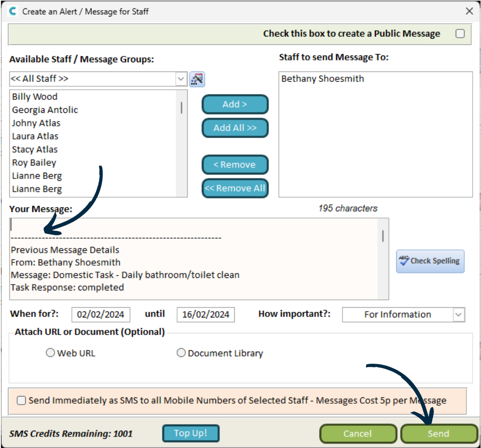This screenshot has height=448, width=481.
Task: Open the All Staff group dropdown
Action: pos(181,79)
